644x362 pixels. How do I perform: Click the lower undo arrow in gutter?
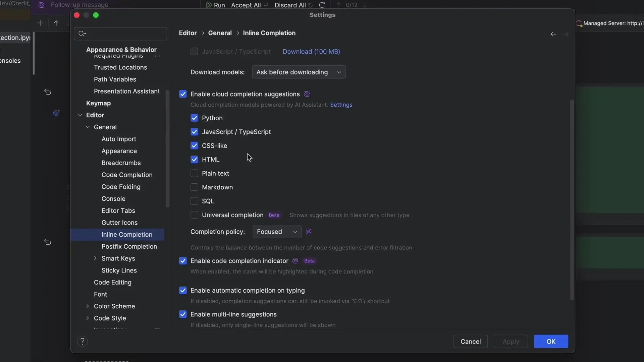tap(48, 242)
